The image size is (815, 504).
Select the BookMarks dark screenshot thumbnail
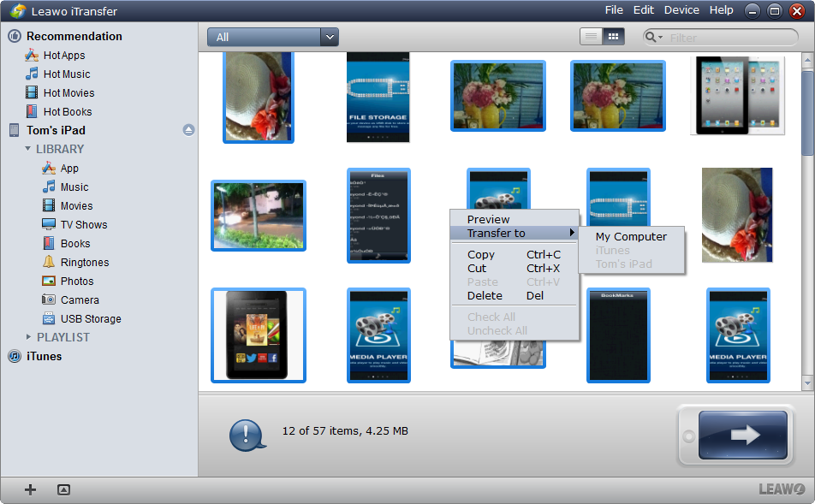tap(618, 335)
